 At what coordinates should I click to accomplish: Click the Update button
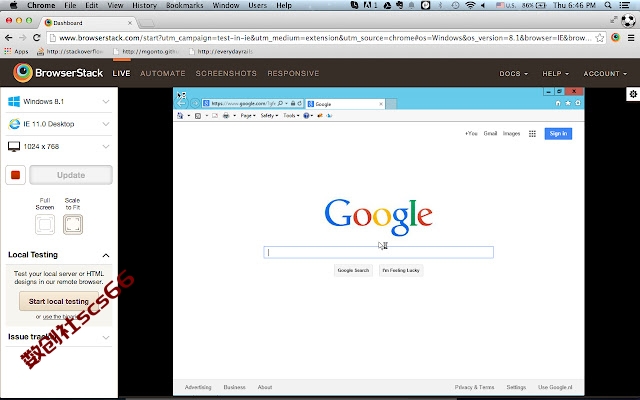coord(71,175)
